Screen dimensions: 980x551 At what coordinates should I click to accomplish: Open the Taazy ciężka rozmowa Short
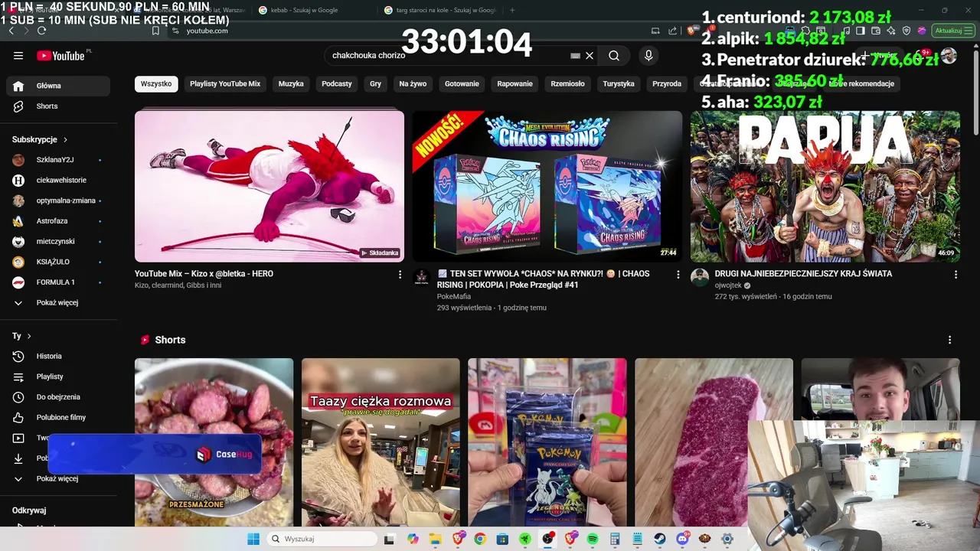pyautogui.click(x=381, y=442)
